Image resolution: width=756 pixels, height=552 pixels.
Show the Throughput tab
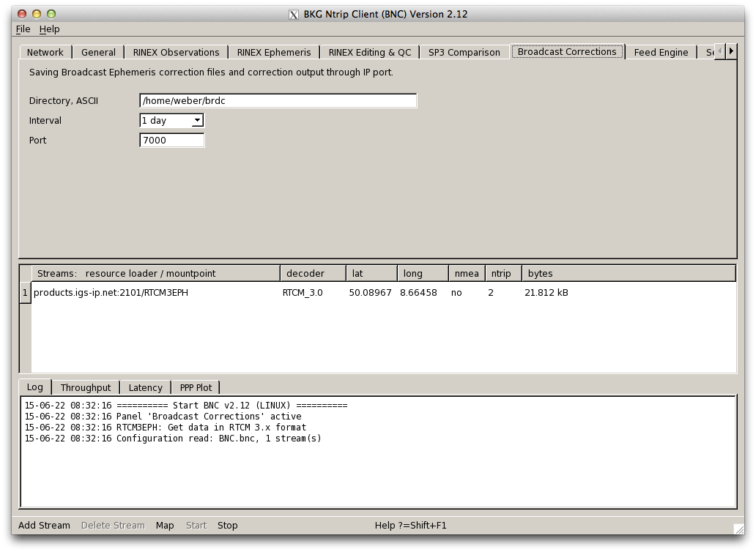point(86,388)
